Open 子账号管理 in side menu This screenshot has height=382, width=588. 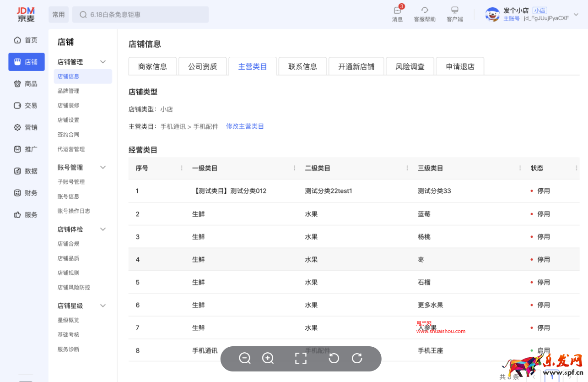(71, 182)
